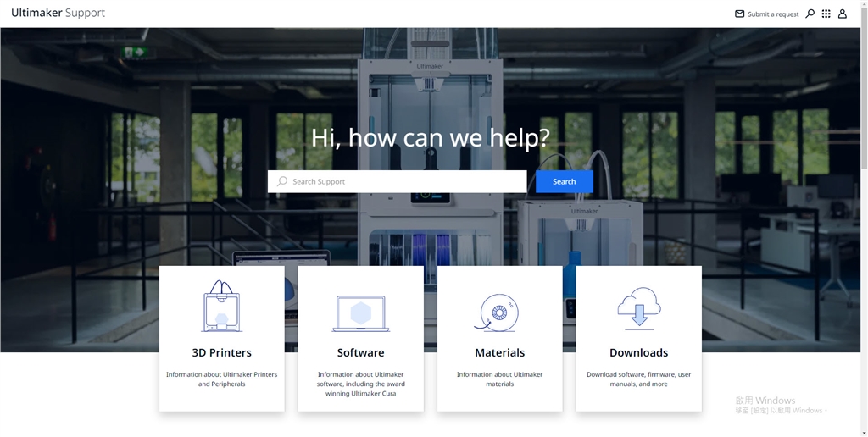
Task: Click the laptop Software icon
Action: pos(360,313)
